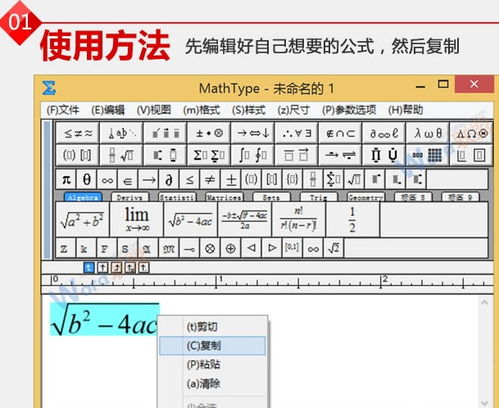Insert the theta symbol
Screen dimensions: 499x408
87,180
